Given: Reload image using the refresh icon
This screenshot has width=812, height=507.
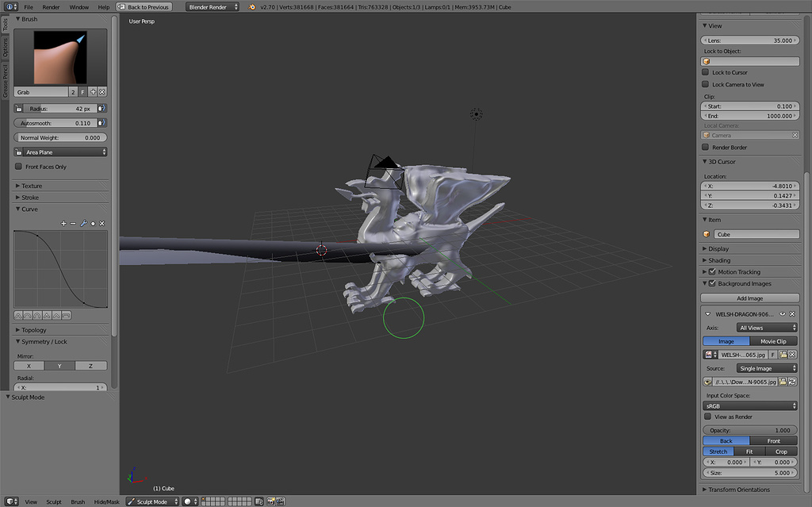Looking at the screenshot, I should (x=792, y=382).
